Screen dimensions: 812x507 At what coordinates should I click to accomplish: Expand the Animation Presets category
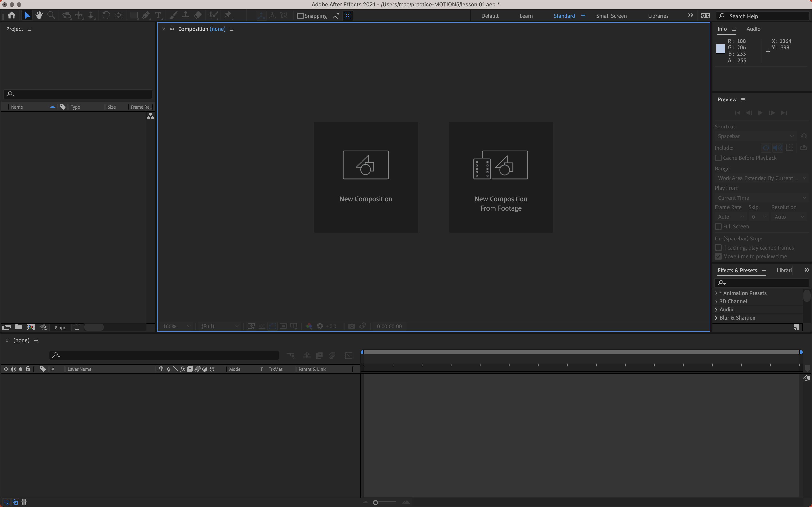coord(716,293)
